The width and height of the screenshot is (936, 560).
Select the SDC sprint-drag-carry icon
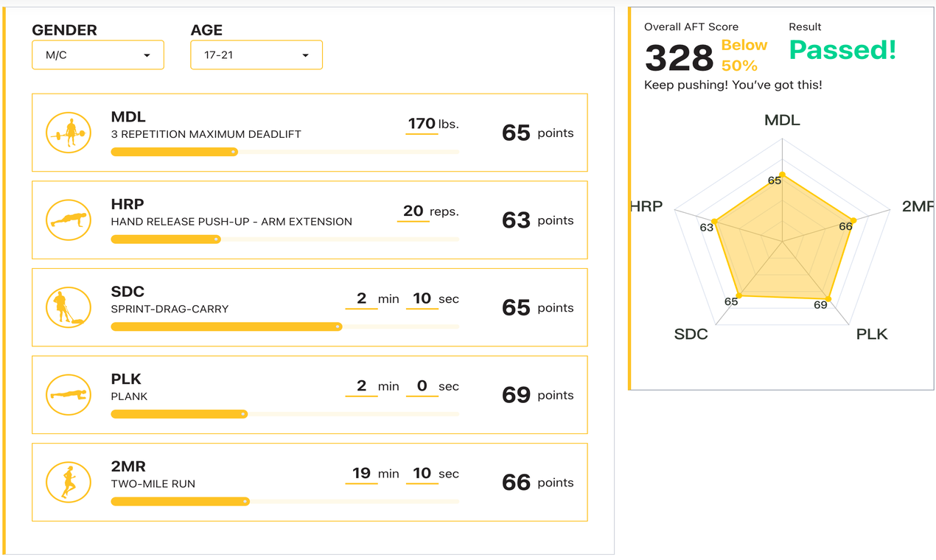(68, 307)
